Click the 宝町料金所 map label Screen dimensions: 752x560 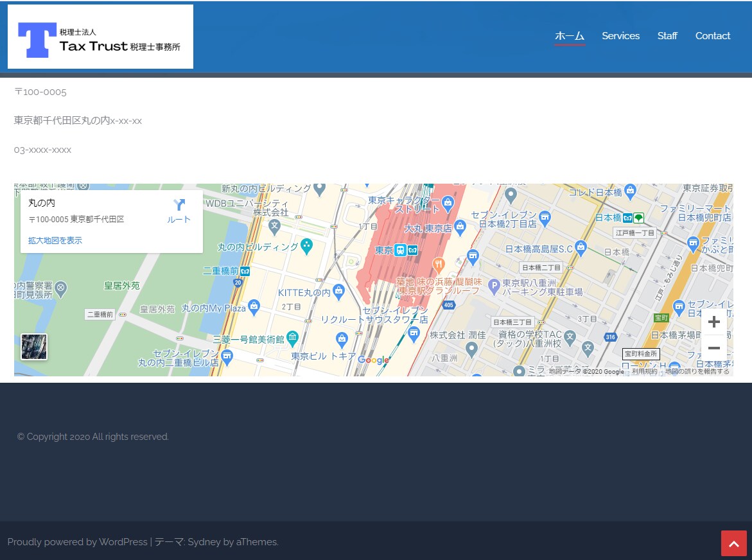coord(641,354)
